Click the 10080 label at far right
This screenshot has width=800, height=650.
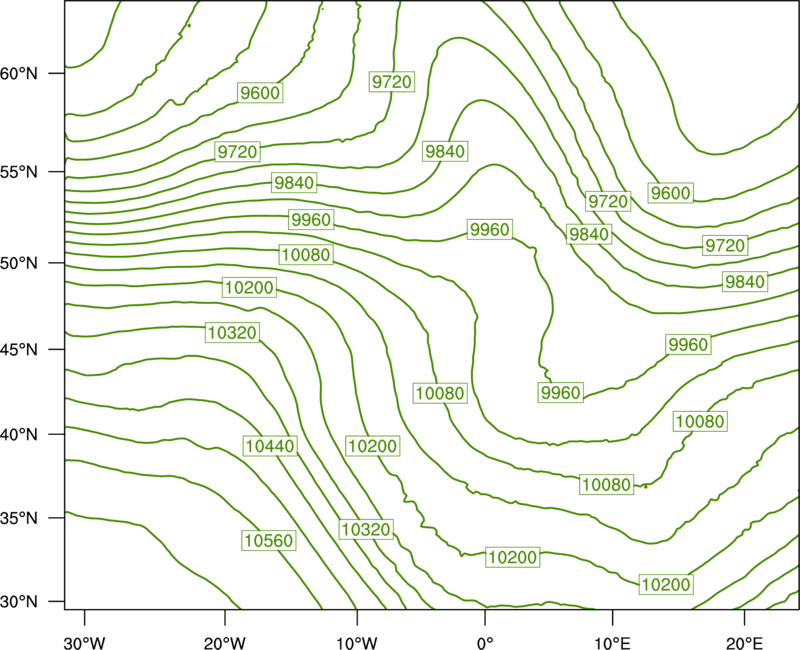click(x=700, y=421)
